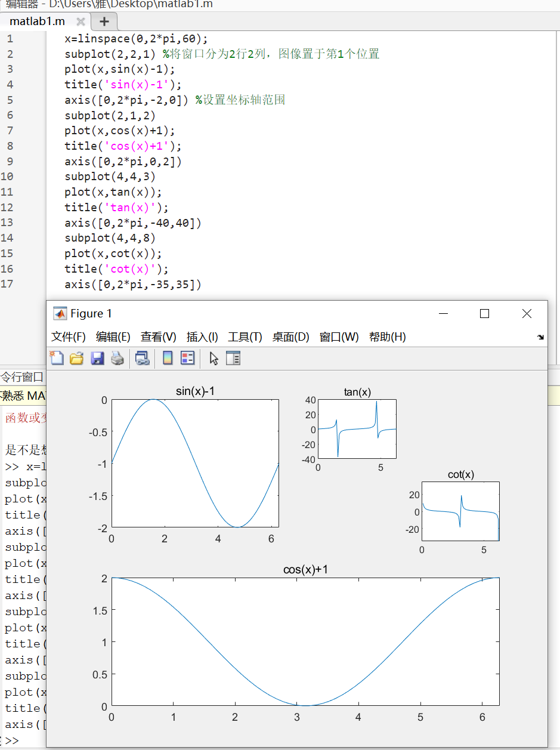Click code line subplot(2,2,1) in the editor
This screenshot has height=750, width=560.
coord(110,54)
